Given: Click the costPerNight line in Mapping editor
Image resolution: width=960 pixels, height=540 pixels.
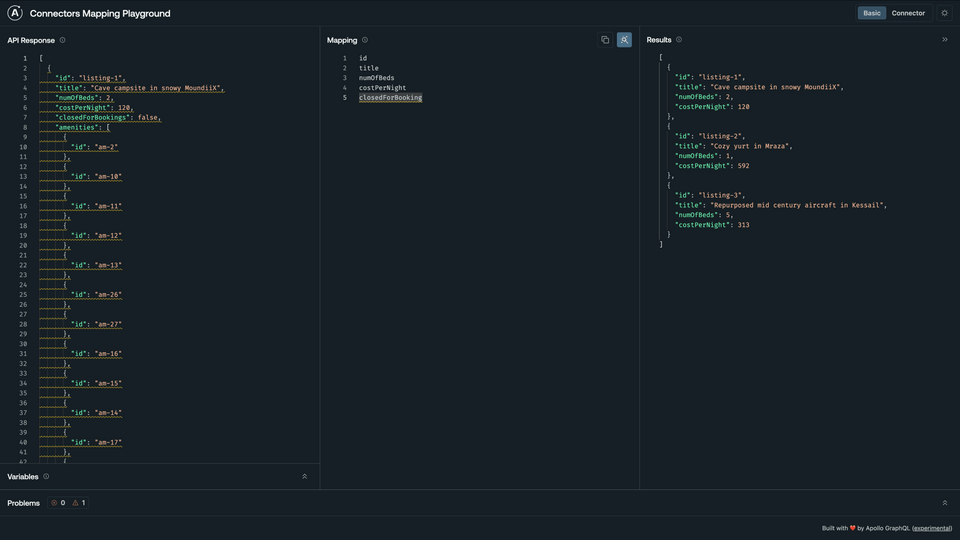Looking at the screenshot, I should pos(382,88).
